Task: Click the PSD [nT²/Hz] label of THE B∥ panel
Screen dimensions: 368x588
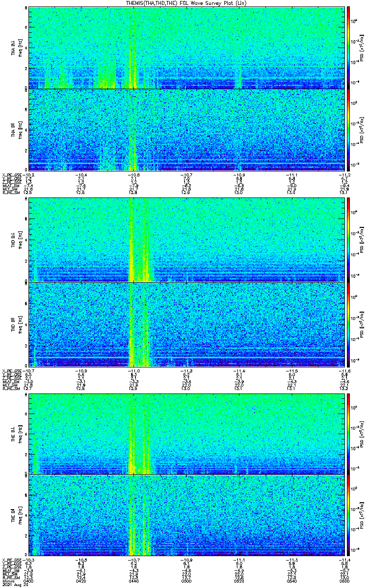Action: pyautogui.click(x=362, y=516)
